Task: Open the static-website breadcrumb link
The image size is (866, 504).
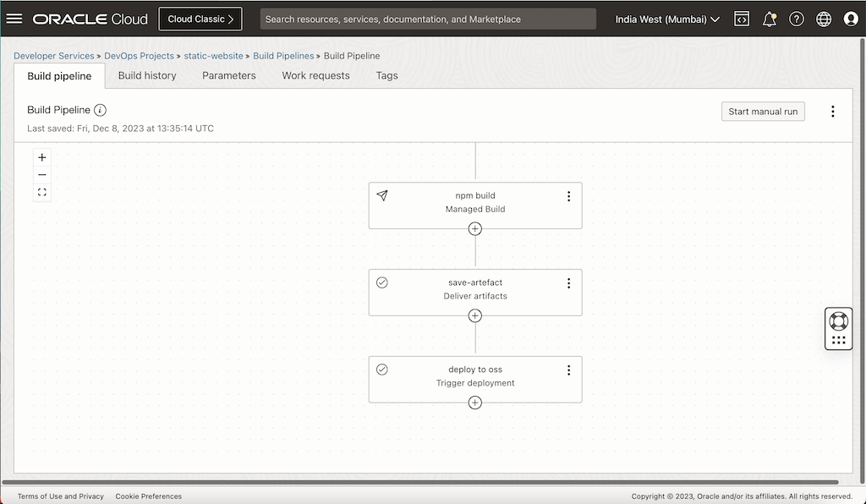Action: pyautogui.click(x=213, y=56)
